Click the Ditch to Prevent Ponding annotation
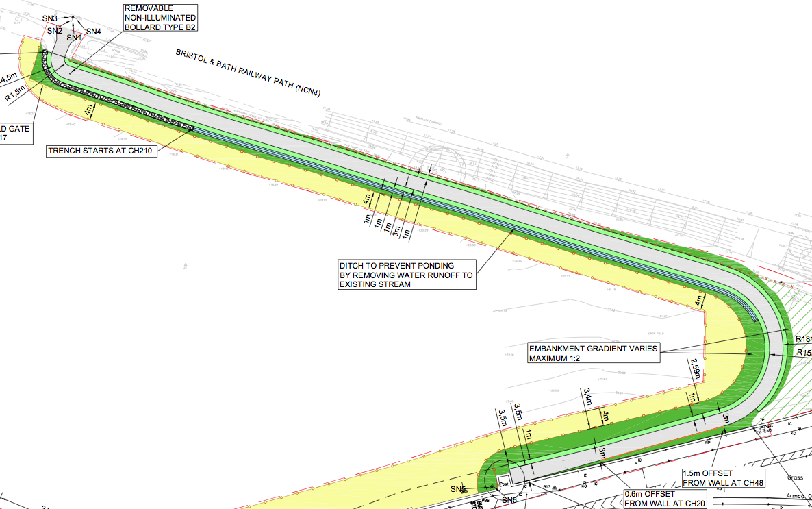Screen dimensions: 812x509 [405, 275]
